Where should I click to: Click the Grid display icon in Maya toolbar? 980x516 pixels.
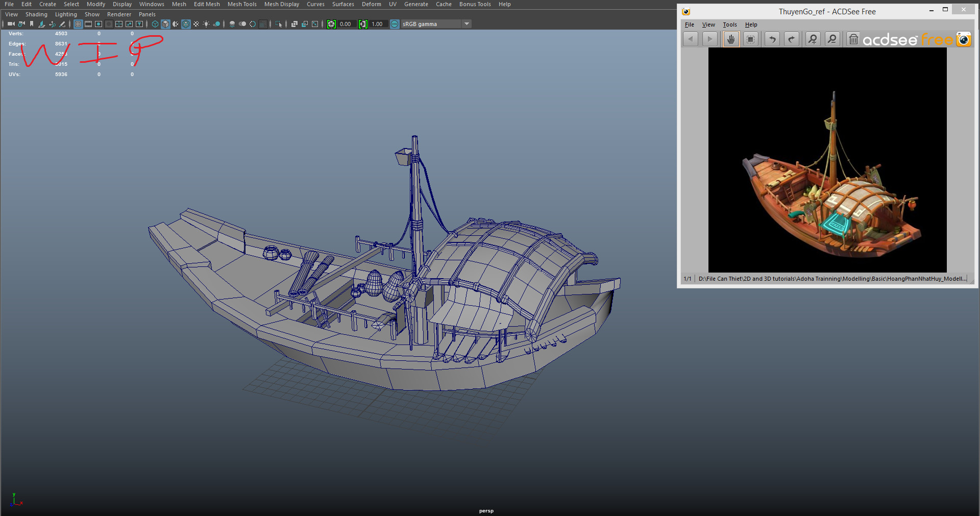tap(78, 23)
